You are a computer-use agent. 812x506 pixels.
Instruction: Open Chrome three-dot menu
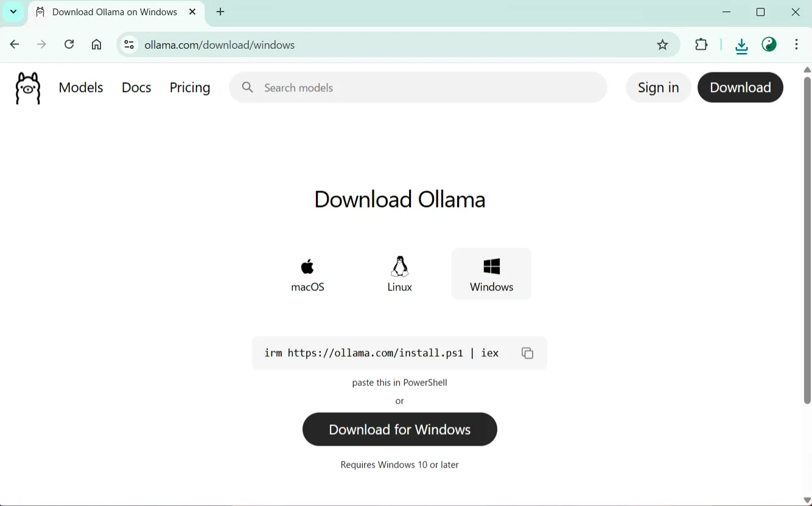click(x=796, y=44)
